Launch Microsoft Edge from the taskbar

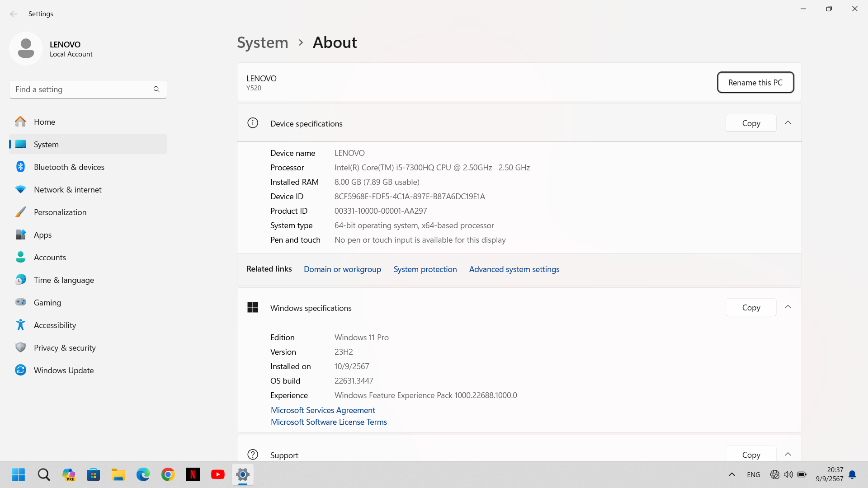(143, 474)
